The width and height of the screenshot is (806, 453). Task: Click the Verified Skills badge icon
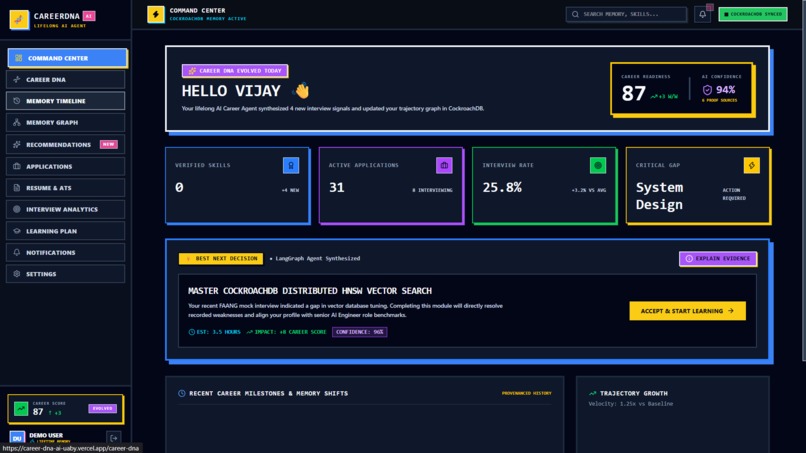coord(291,166)
